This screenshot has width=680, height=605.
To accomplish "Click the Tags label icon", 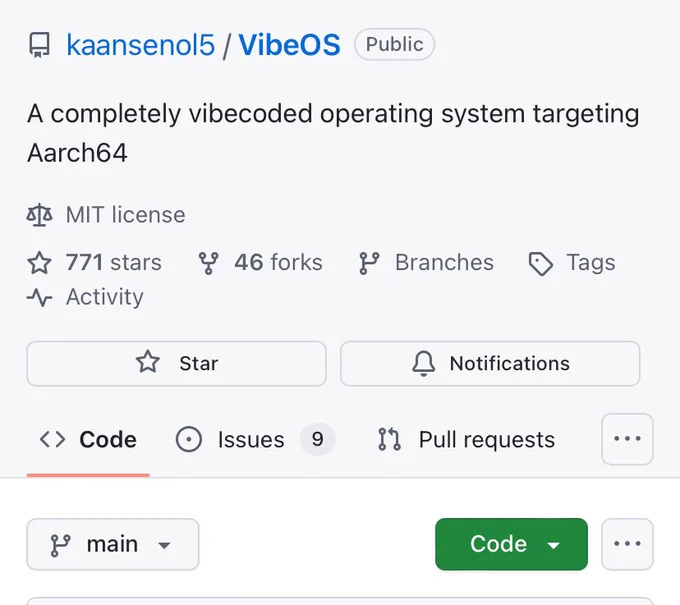I will pos(541,264).
